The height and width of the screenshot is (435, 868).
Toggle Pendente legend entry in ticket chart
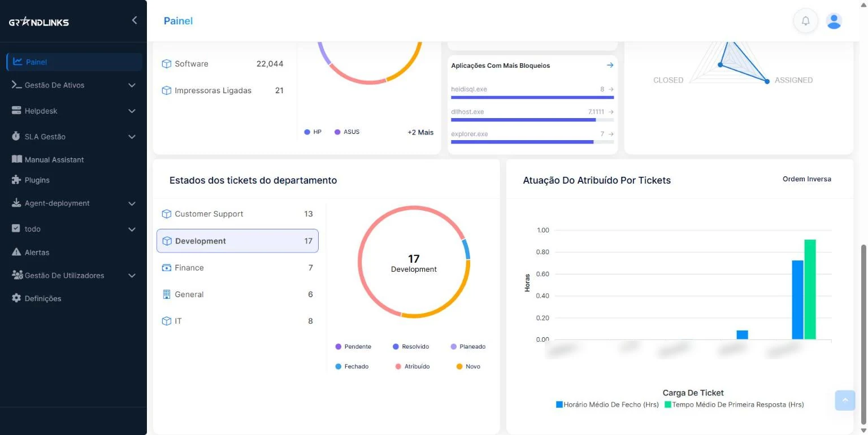click(353, 346)
